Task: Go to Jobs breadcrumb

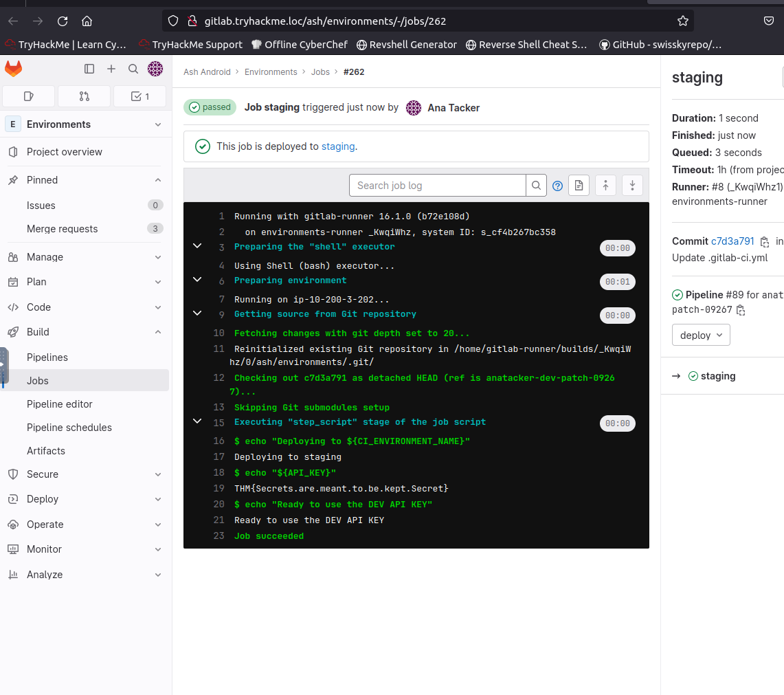Action: click(x=320, y=72)
